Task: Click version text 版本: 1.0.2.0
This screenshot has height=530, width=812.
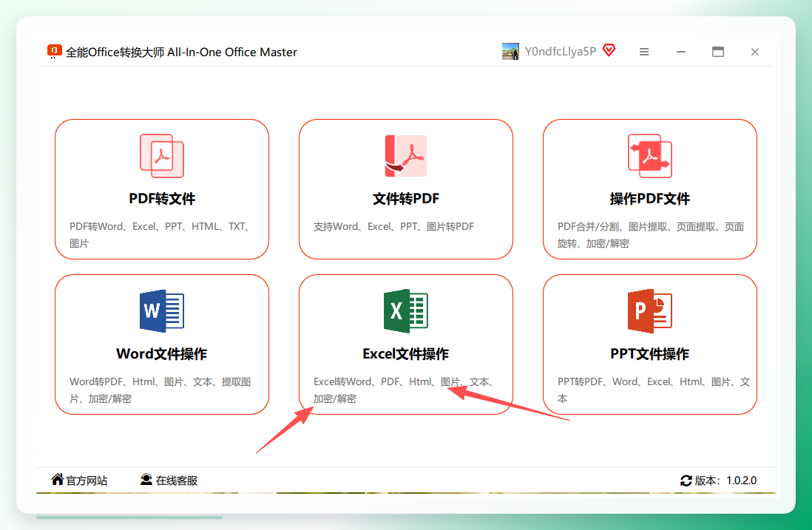Action: (x=725, y=480)
